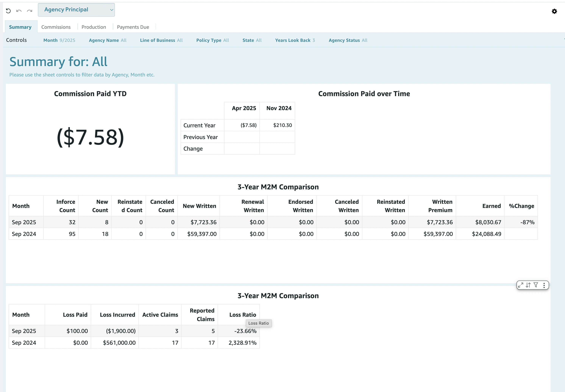Click the redo arrow icon
This screenshot has width=565, height=392.
[30, 11]
